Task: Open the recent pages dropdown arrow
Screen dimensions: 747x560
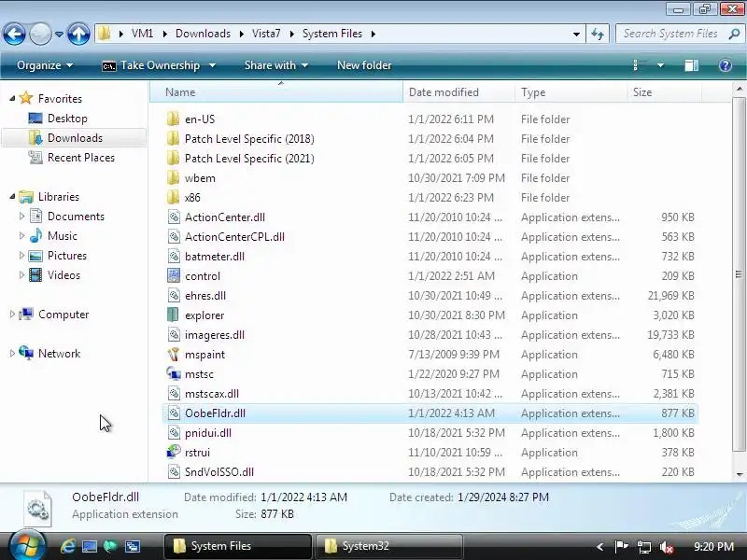Action: [x=59, y=35]
